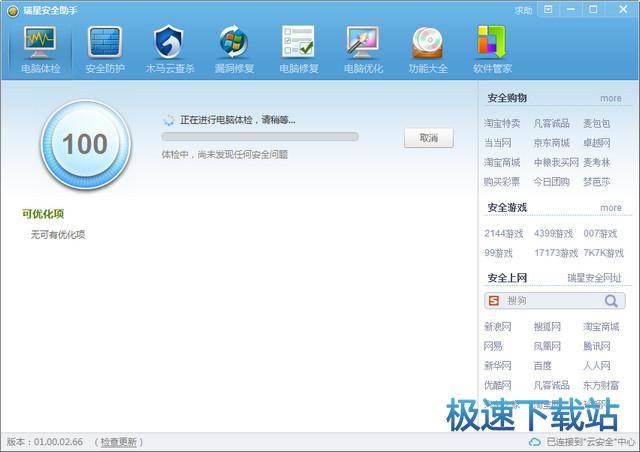
Task: Open the 麦包包 link
Action: point(596,123)
